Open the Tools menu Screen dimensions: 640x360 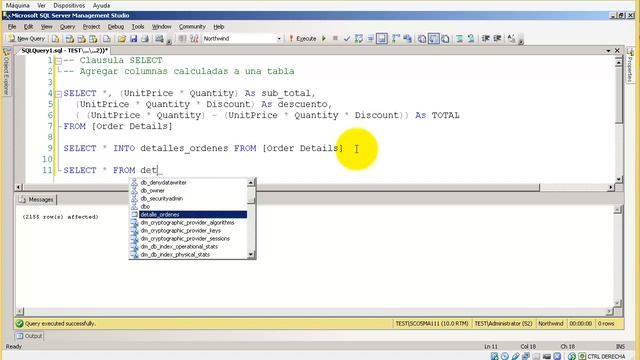[138, 27]
